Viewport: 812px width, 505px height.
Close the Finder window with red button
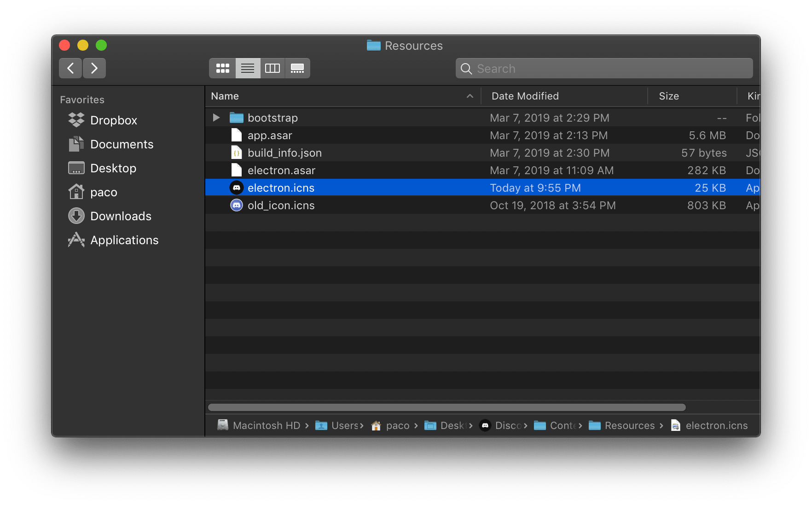click(64, 45)
